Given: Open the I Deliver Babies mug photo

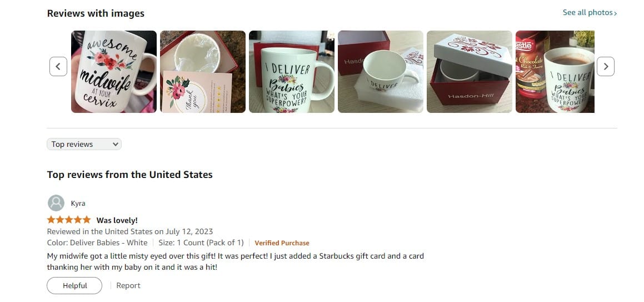Looking at the screenshot, I should coord(292,72).
